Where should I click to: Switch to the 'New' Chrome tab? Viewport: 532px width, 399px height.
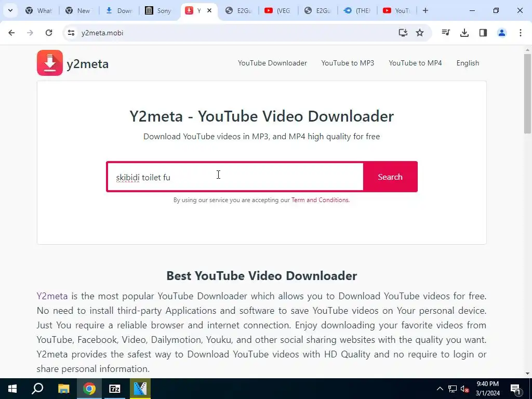[x=79, y=10]
